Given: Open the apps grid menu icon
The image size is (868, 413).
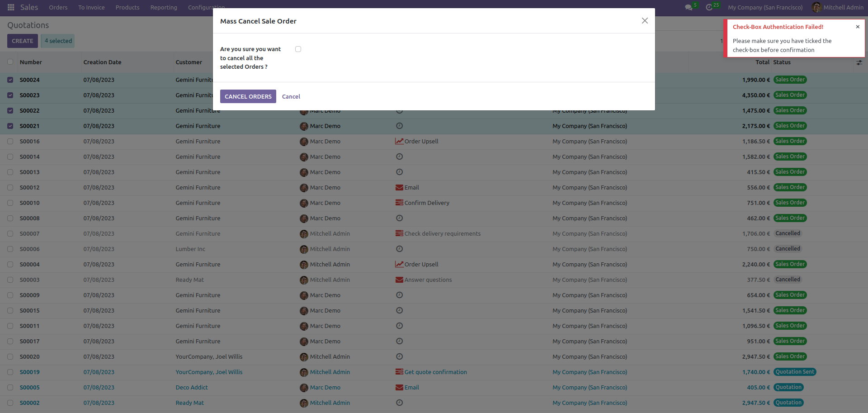Looking at the screenshot, I should coord(11,7).
